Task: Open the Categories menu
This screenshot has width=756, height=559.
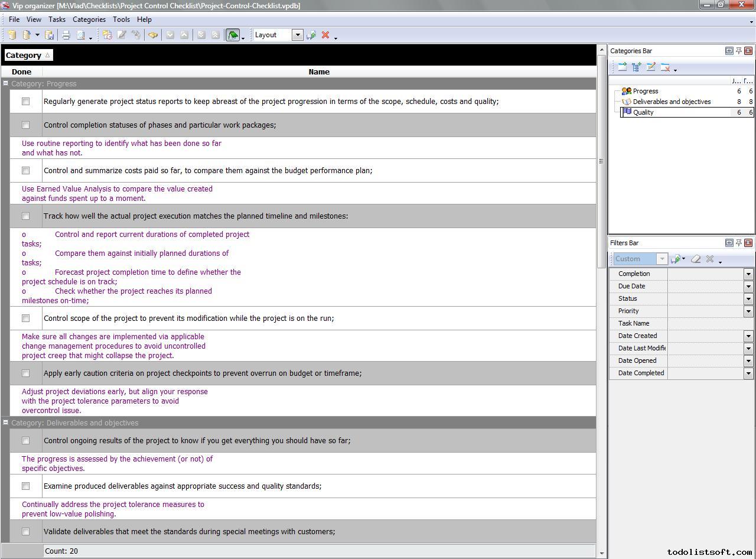Action: [x=89, y=19]
